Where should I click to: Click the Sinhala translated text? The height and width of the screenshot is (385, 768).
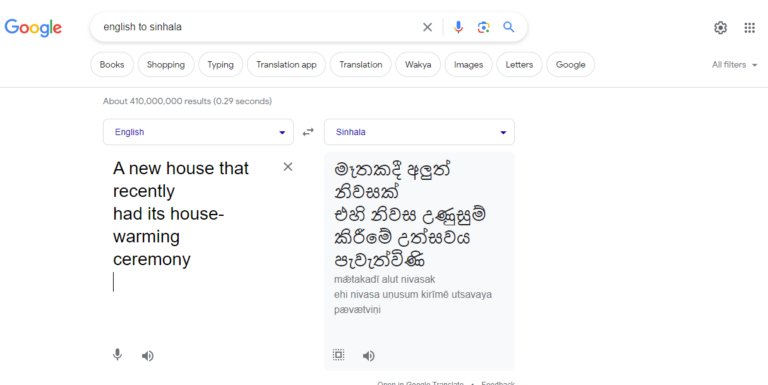click(410, 214)
